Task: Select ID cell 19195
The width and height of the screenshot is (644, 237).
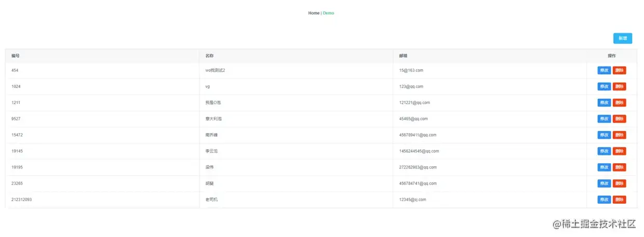Action: 102,167
